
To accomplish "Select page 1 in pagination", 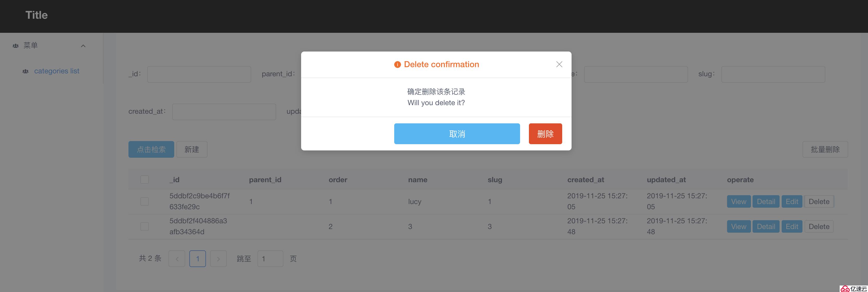I will [x=197, y=259].
